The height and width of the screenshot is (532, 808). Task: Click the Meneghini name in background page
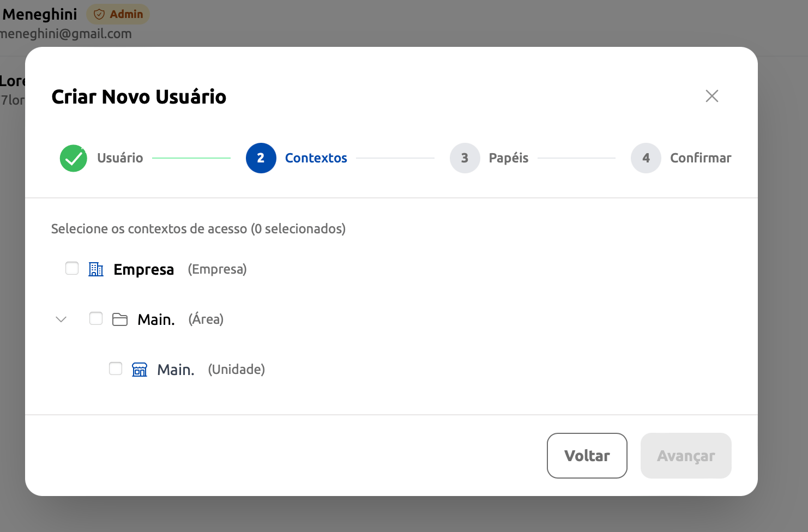(x=40, y=14)
